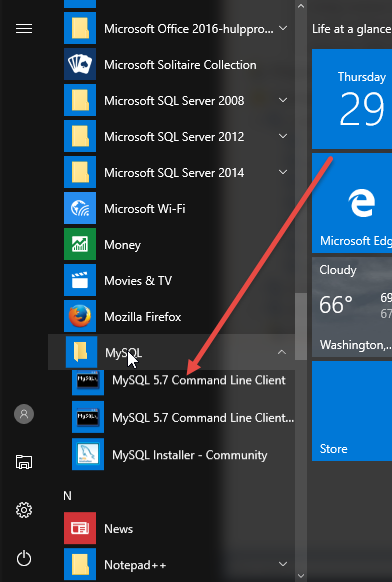The width and height of the screenshot is (392, 582).
Task: Select the Movies & TV label
Action: [x=138, y=281]
